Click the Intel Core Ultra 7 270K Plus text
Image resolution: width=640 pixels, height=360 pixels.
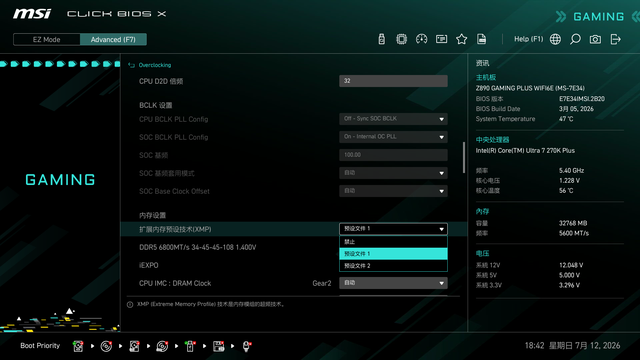tap(525, 151)
